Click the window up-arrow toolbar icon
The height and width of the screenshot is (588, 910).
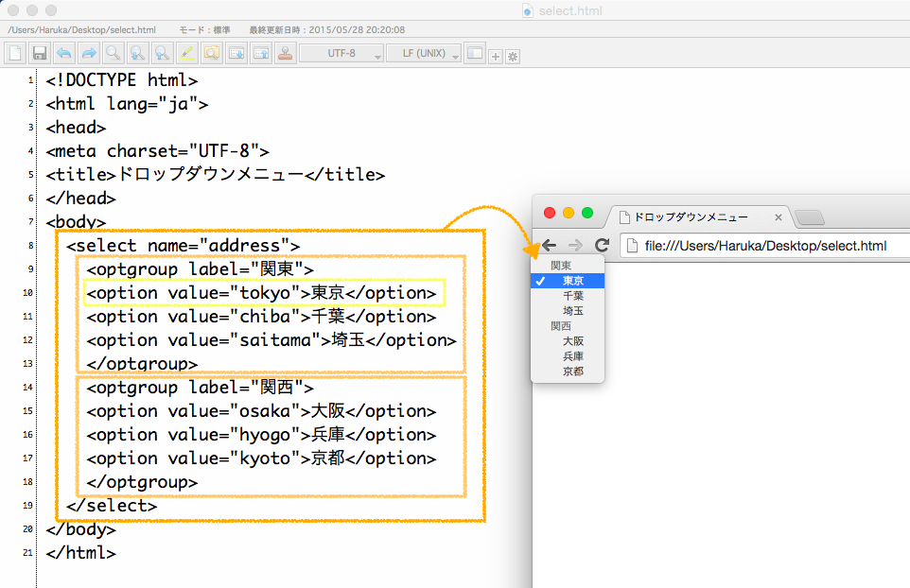261,53
